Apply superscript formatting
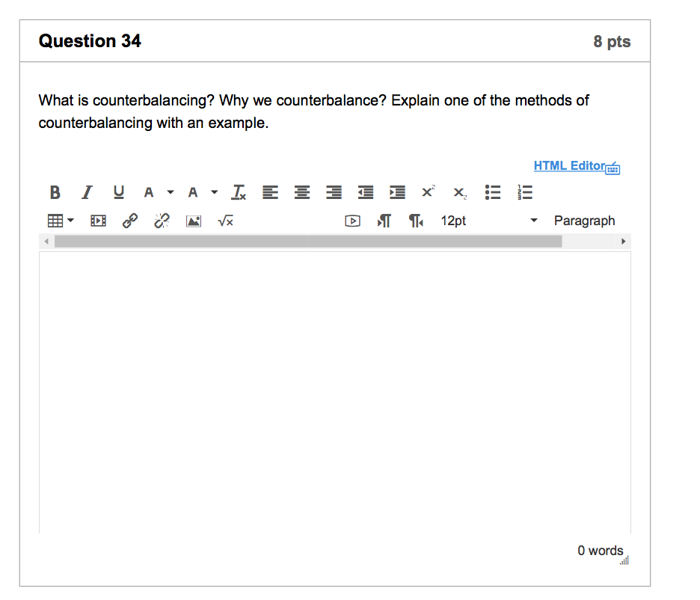The image size is (700, 600). click(428, 192)
